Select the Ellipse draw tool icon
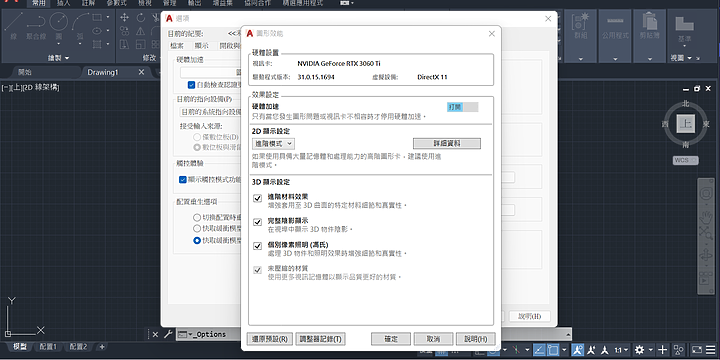This screenshot has height=360, width=720. point(97,31)
